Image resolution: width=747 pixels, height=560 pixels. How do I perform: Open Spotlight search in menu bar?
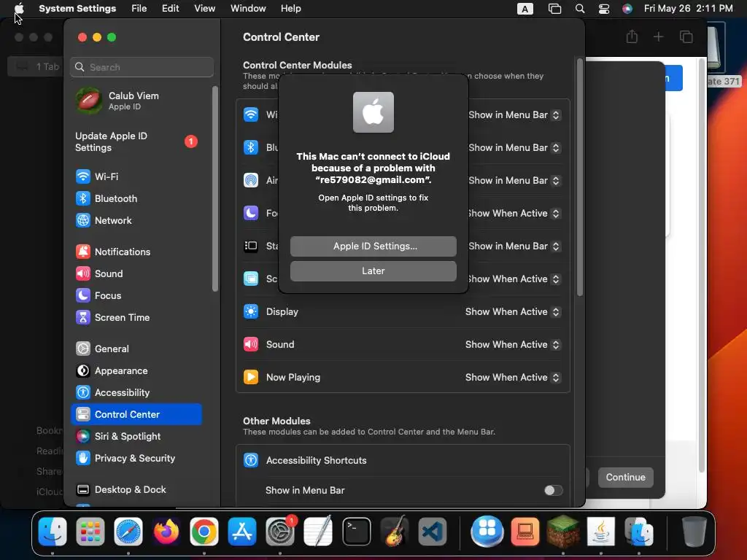(580, 9)
